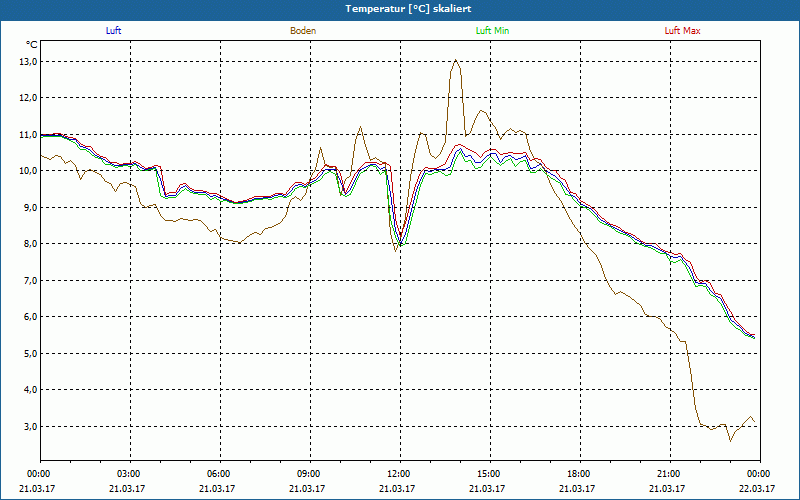800x500 pixels.
Task: Click the 4,0 value on the Y axis
Action: [30, 390]
